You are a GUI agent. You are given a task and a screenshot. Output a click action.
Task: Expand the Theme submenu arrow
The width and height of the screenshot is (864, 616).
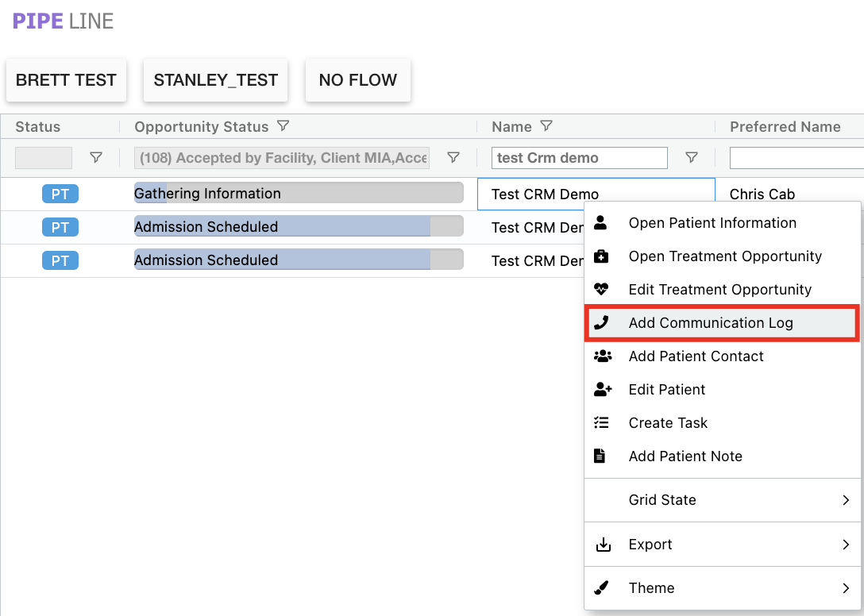pos(846,588)
